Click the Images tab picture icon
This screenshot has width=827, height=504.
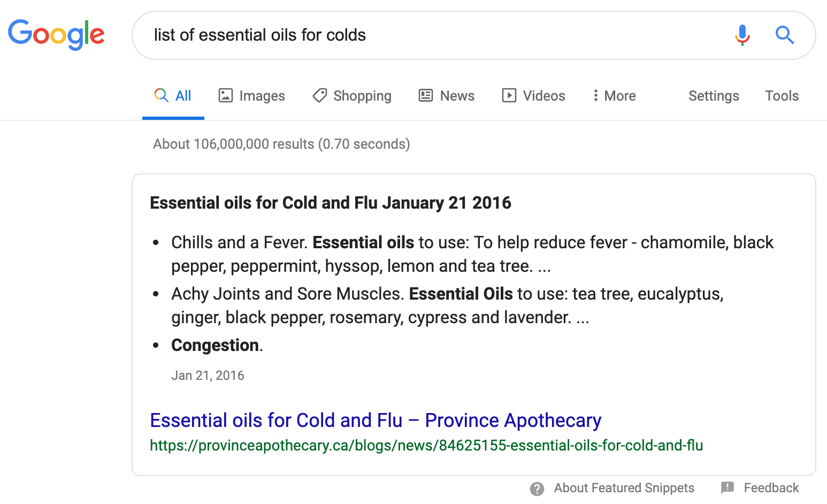click(226, 96)
